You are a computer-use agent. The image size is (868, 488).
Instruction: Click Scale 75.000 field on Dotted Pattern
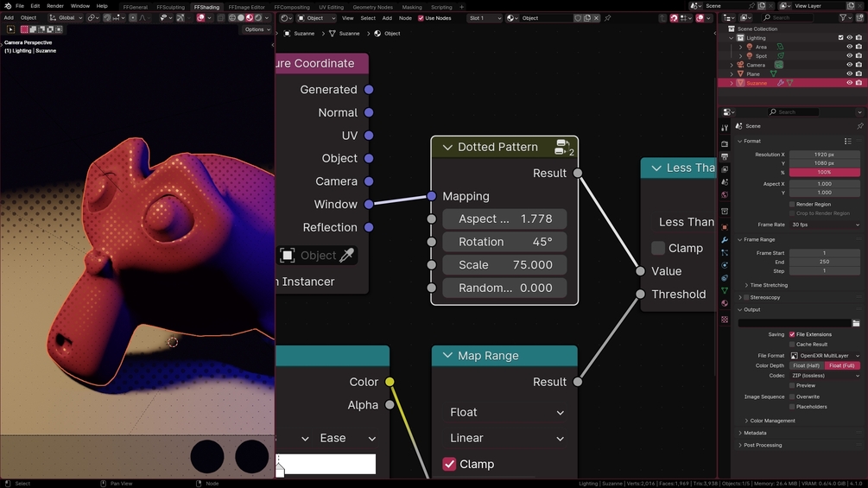(505, 264)
